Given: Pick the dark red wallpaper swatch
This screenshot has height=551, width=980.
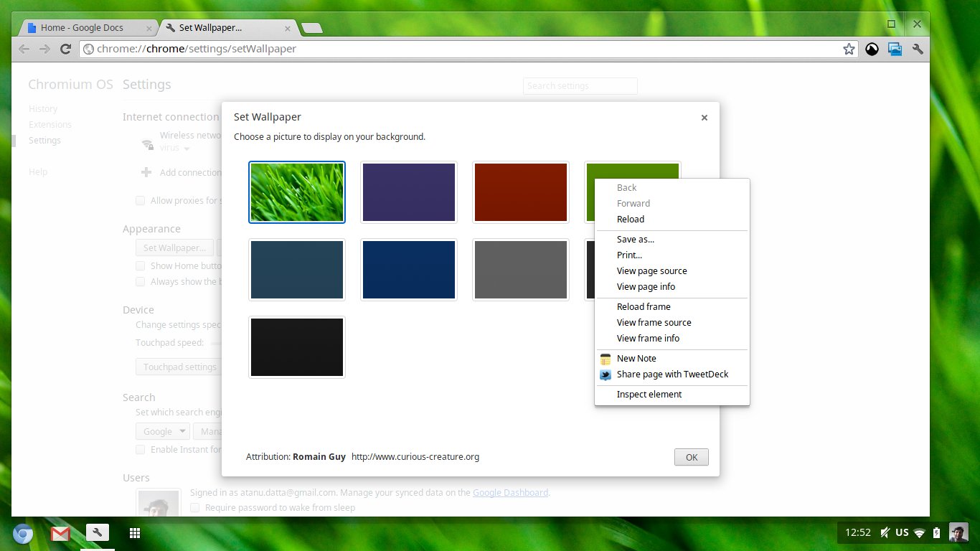Looking at the screenshot, I should point(521,192).
